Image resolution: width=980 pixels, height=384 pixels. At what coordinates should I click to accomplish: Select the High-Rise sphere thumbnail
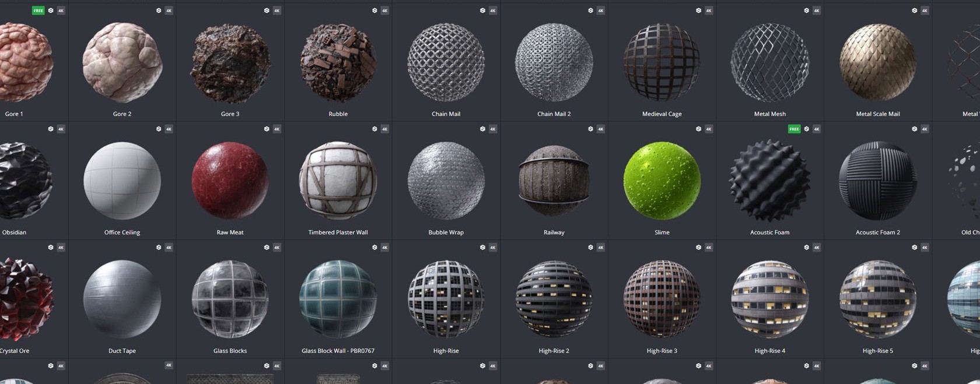446,299
